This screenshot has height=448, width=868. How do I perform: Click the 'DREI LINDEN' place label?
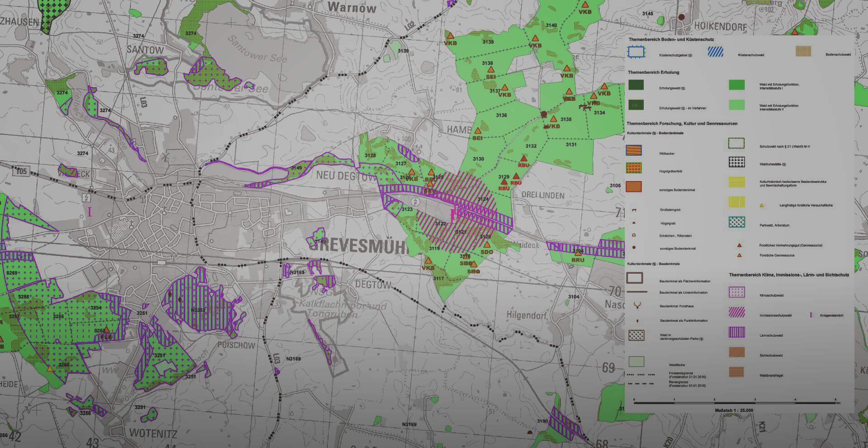543,195
